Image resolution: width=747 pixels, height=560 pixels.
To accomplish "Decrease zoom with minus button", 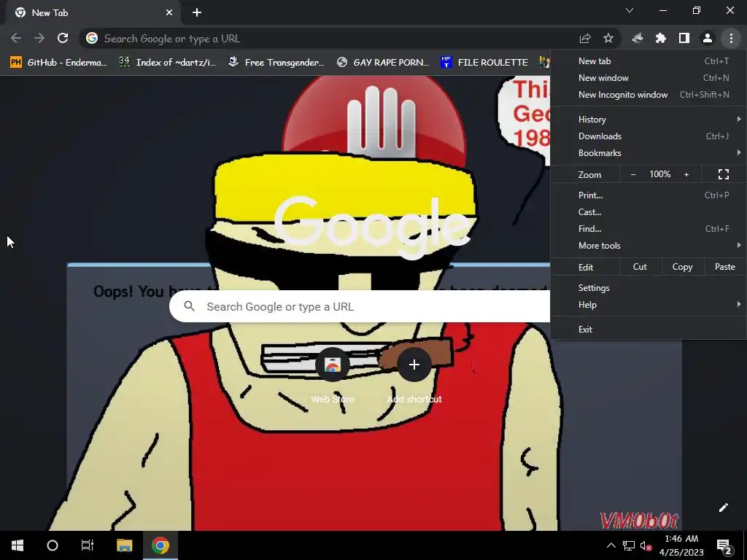I will (633, 174).
